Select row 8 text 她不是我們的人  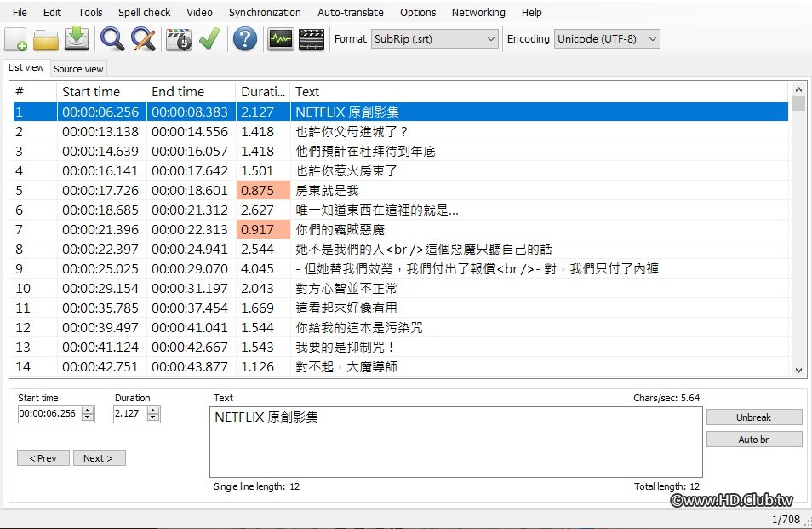pos(340,250)
